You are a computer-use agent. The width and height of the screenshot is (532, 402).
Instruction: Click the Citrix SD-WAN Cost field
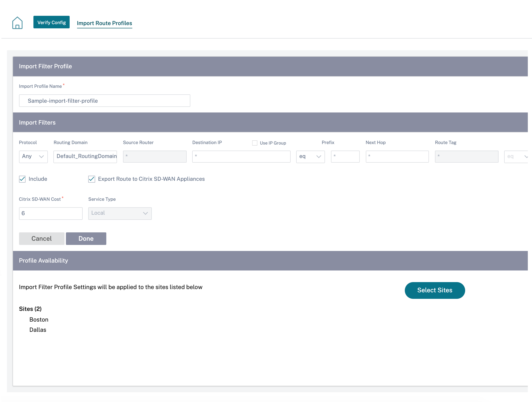(51, 214)
